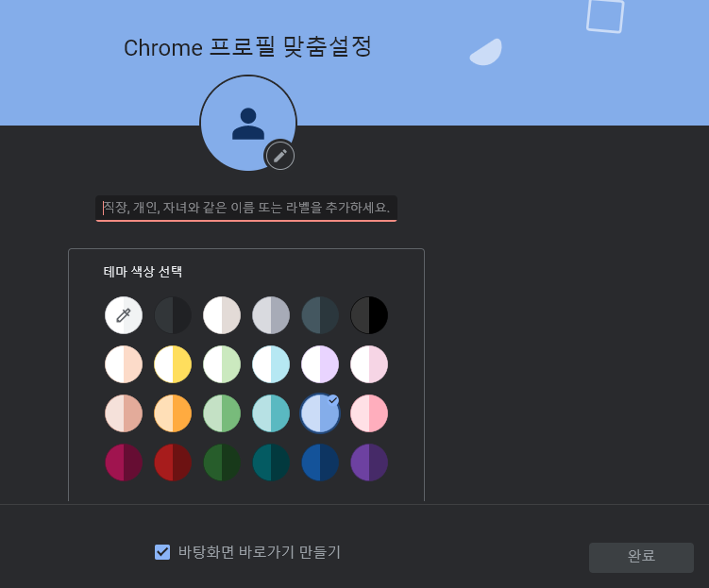Viewport: 709px width, 588px height.
Task: Choose the white and peach swatch
Action: click(124, 364)
